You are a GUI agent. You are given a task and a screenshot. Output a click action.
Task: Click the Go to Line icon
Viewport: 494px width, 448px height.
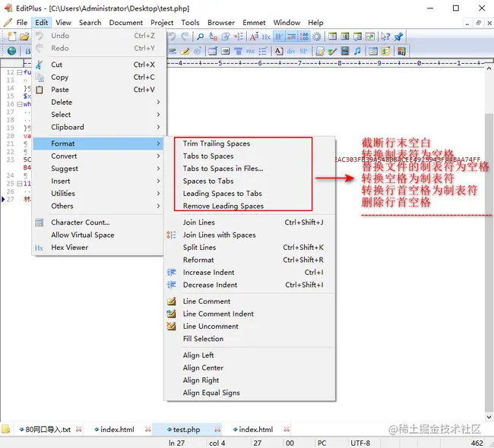point(239,36)
